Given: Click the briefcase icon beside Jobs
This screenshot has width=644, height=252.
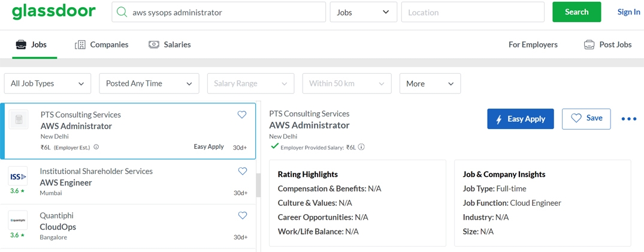Looking at the screenshot, I should click(x=21, y=44).
